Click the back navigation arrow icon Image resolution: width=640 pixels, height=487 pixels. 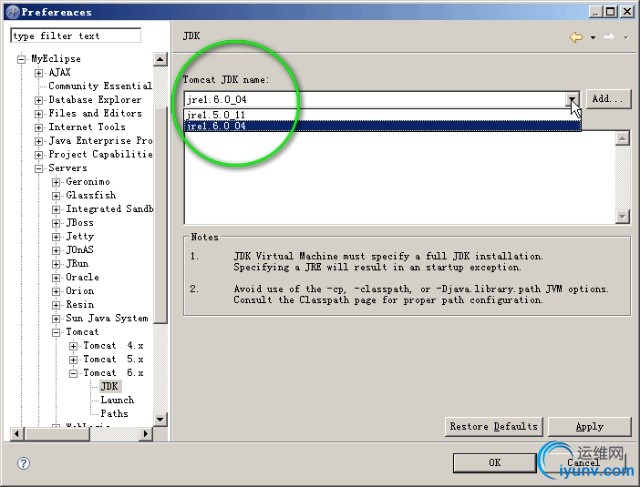576,38
